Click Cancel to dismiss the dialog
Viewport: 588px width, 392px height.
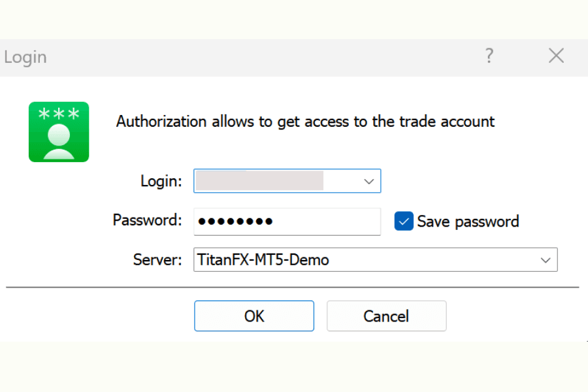click(x=386, y=316)
